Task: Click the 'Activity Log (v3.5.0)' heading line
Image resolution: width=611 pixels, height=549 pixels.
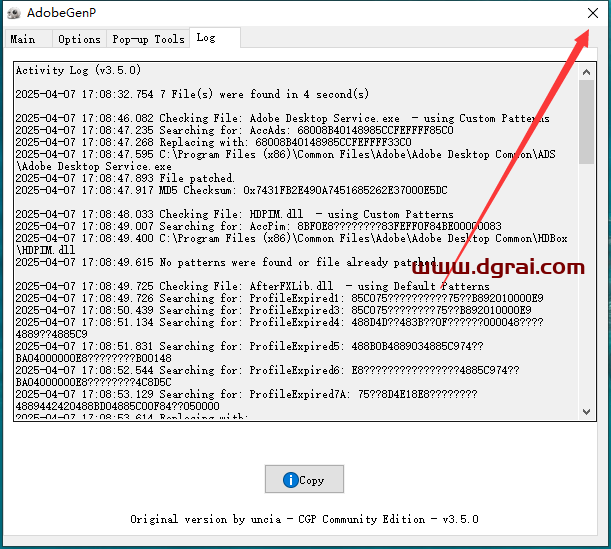Action: [78, 70]
